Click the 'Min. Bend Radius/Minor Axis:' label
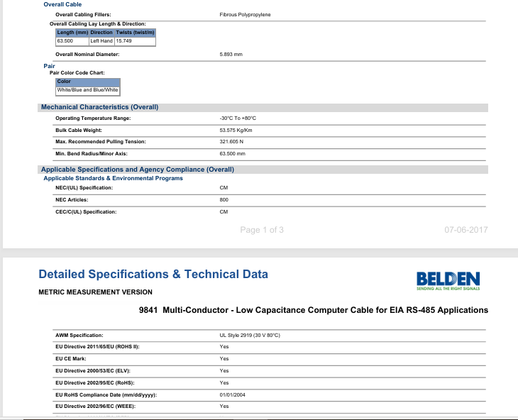 tap(92, 153)
